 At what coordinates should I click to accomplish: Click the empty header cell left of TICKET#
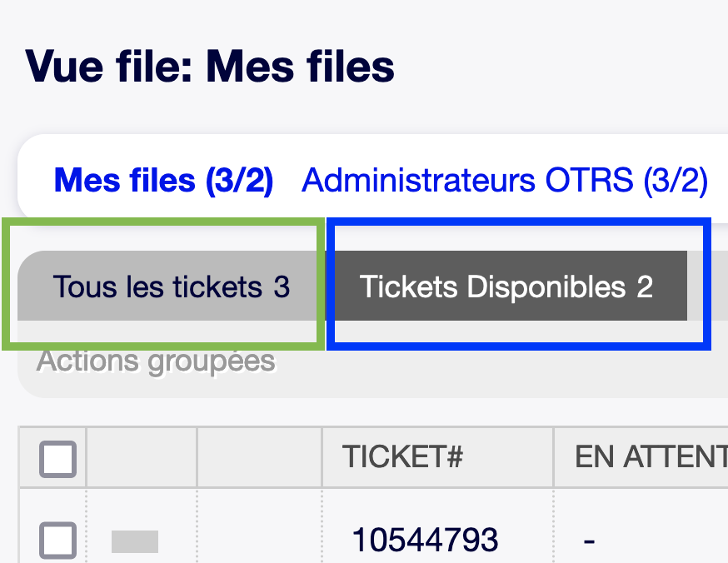pyautogui.click(x=259, y=457)
